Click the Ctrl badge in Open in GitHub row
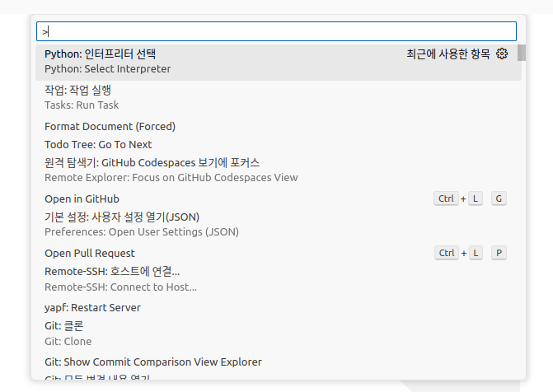Viewport: 553px width, 392px height. pyautogui.click(x=446, y=198)
